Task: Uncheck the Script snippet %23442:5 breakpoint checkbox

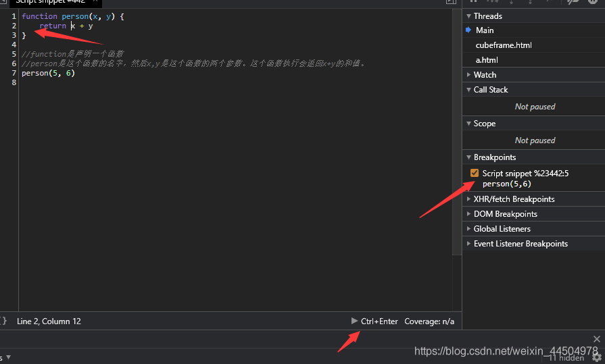Action: [475, 173]
